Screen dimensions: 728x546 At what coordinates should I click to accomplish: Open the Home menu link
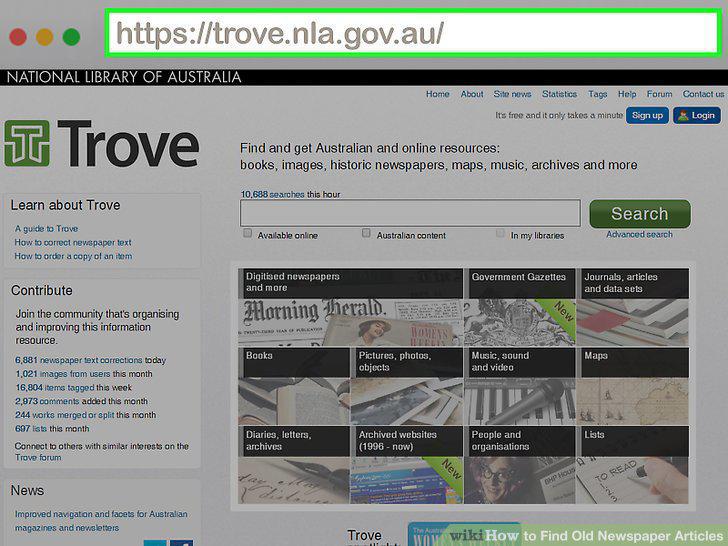click(x=437, y=94)
